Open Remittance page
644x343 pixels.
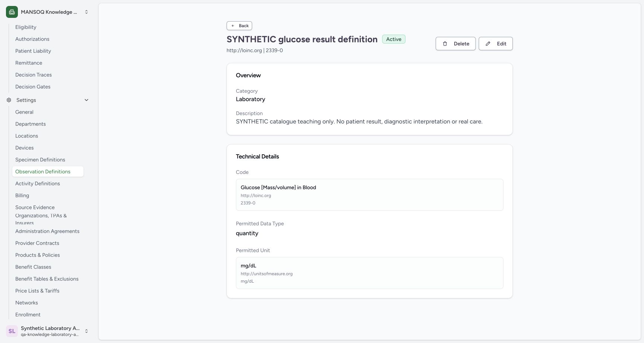coord(29,63)
